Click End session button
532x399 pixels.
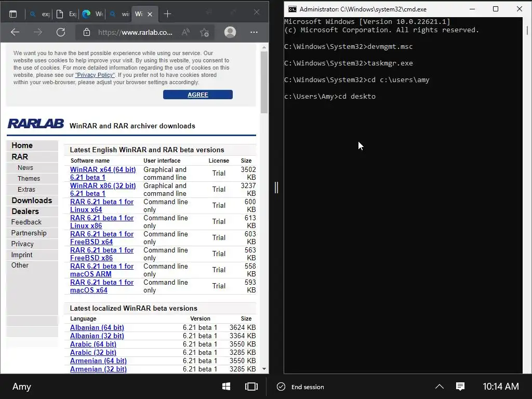tap(301, 387)
